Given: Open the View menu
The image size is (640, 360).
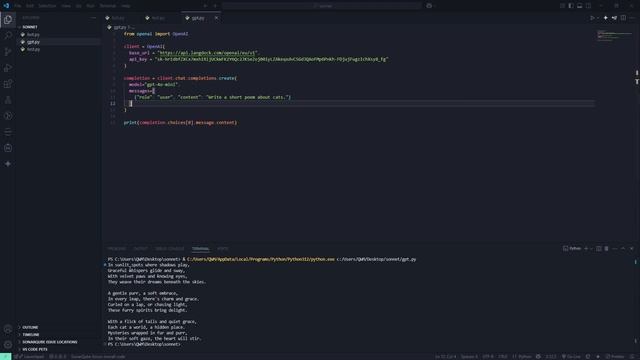Looking at the screenshot, I should pyautogui.click(x=66, y=6).
